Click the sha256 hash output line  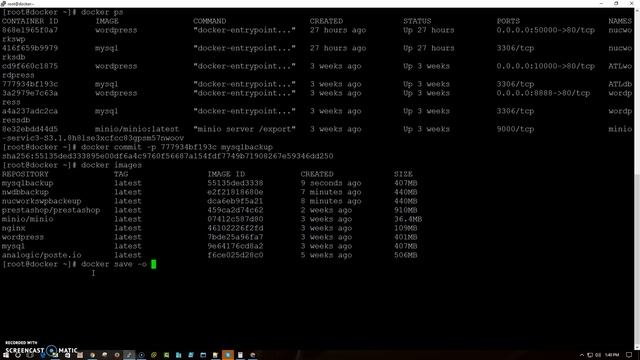(167, 156)
